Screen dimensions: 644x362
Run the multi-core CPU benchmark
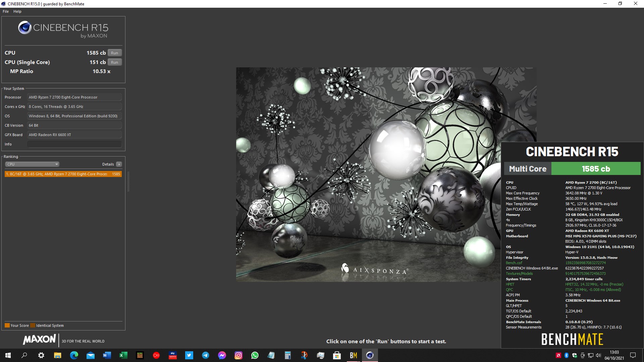tap(114, 53)
